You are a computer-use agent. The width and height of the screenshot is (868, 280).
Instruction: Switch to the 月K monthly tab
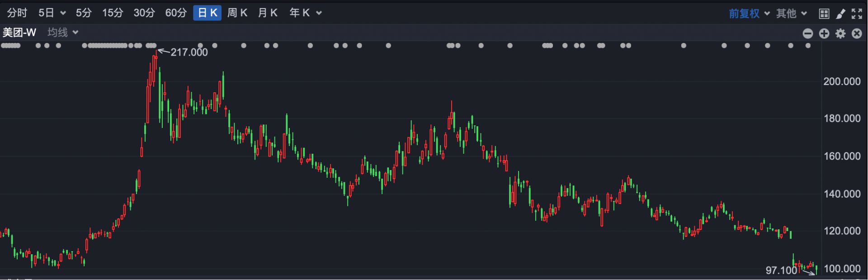(x=268, y=13)
